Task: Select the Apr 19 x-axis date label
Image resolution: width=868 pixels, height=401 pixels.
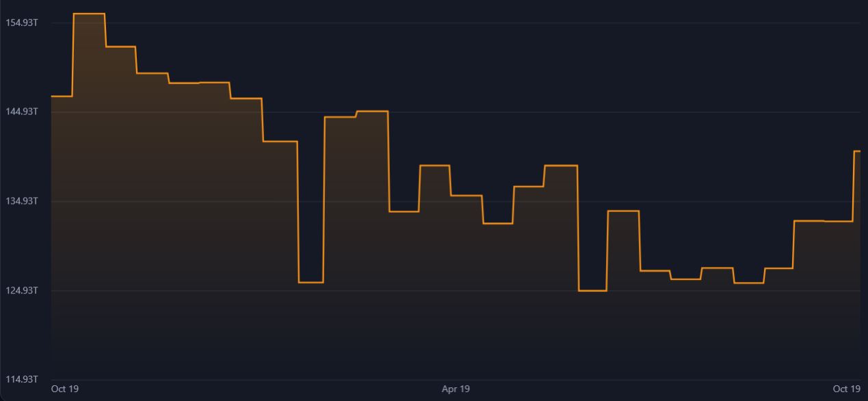Action: [x=456, y=389]
